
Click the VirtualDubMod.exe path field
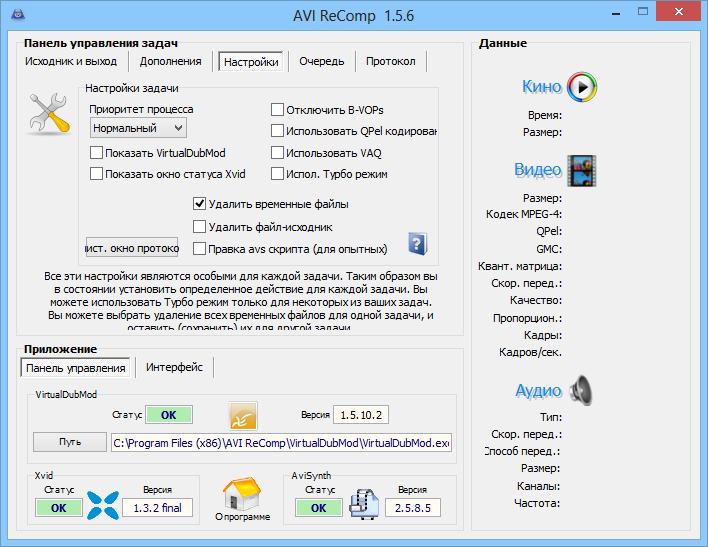pos(281,443)
